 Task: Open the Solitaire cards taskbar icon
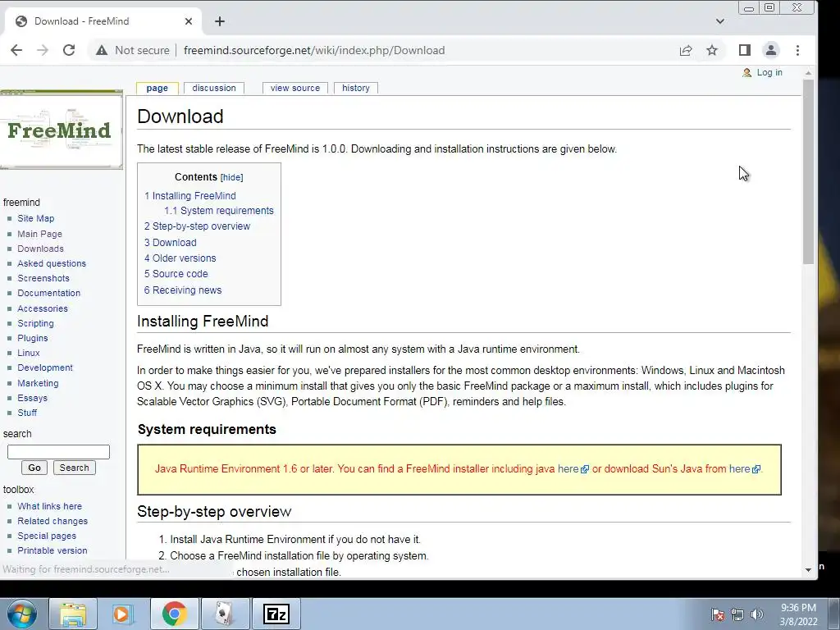tap(224, 614)
